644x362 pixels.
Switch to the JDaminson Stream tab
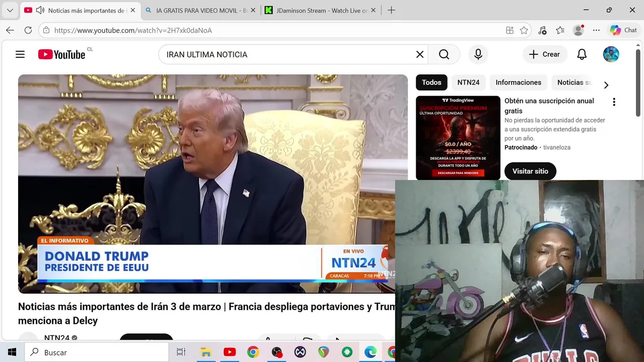tap(321, 10)
